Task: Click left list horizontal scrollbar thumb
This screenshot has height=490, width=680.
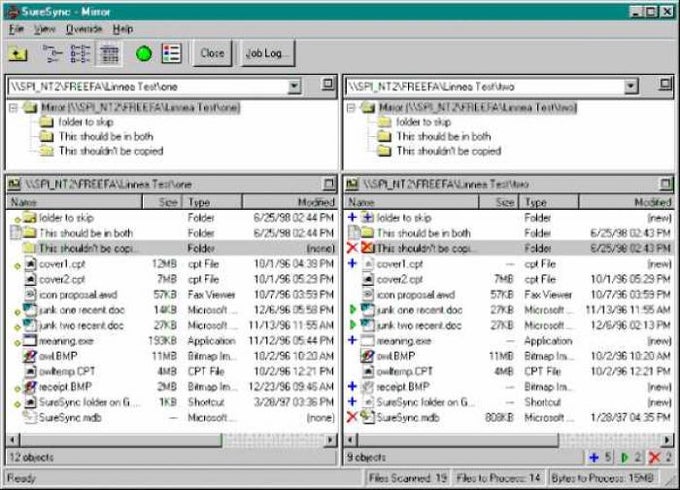Action: 121,440
